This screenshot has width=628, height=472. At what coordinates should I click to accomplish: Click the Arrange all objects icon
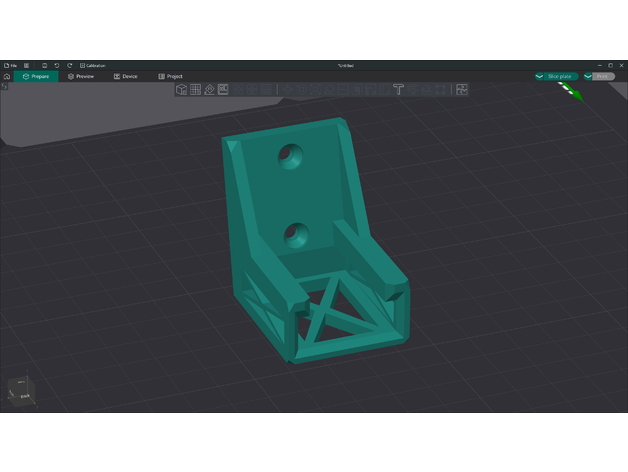223,90
